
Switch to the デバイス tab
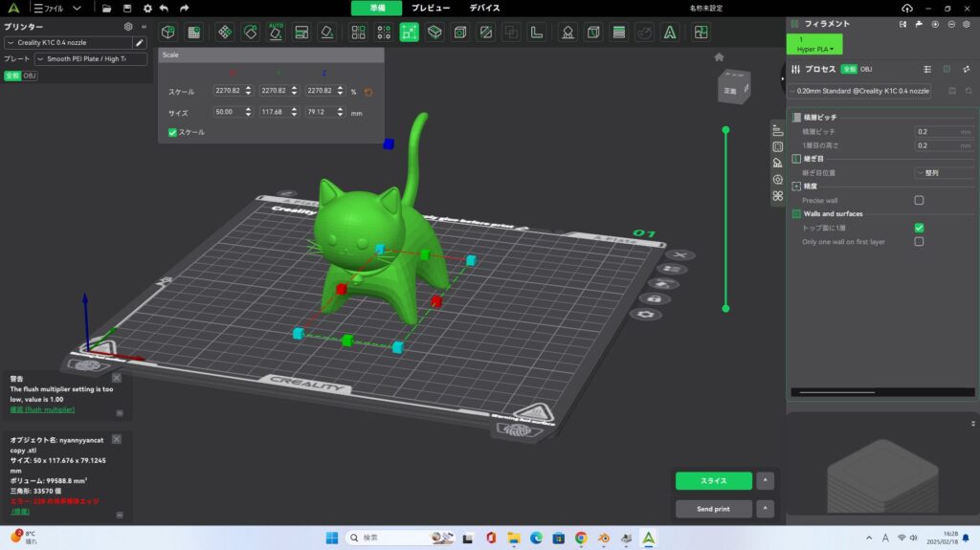(484, 8)
